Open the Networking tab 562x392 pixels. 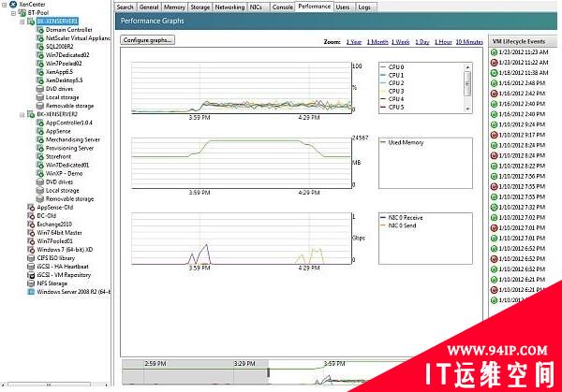coord(229,7)
